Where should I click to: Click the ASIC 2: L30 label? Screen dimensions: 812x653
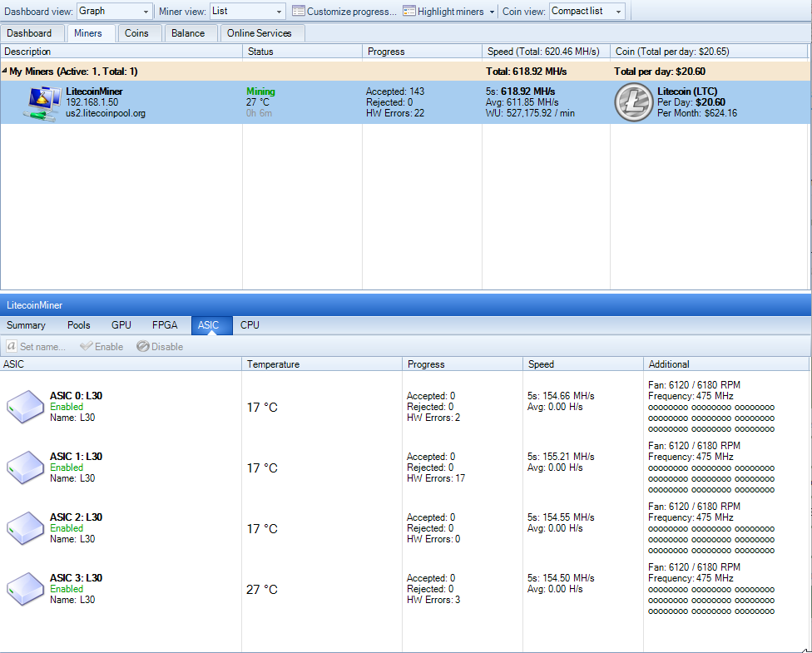77,517
